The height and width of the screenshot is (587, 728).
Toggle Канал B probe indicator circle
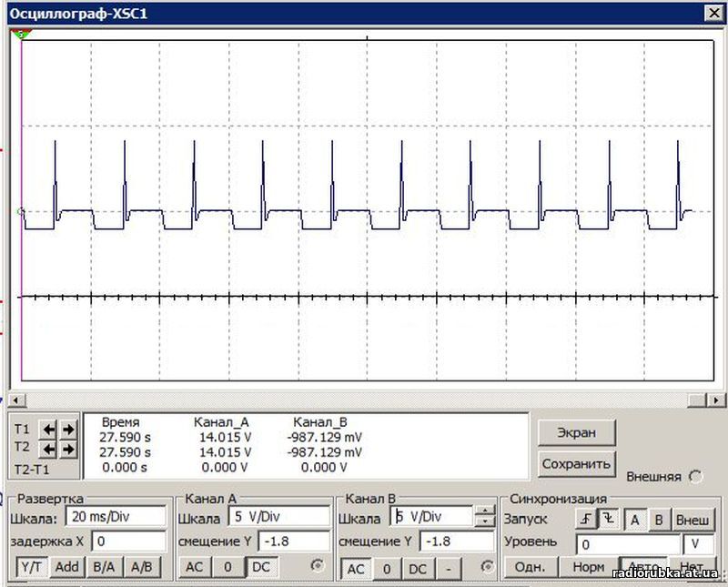(488, 566)
